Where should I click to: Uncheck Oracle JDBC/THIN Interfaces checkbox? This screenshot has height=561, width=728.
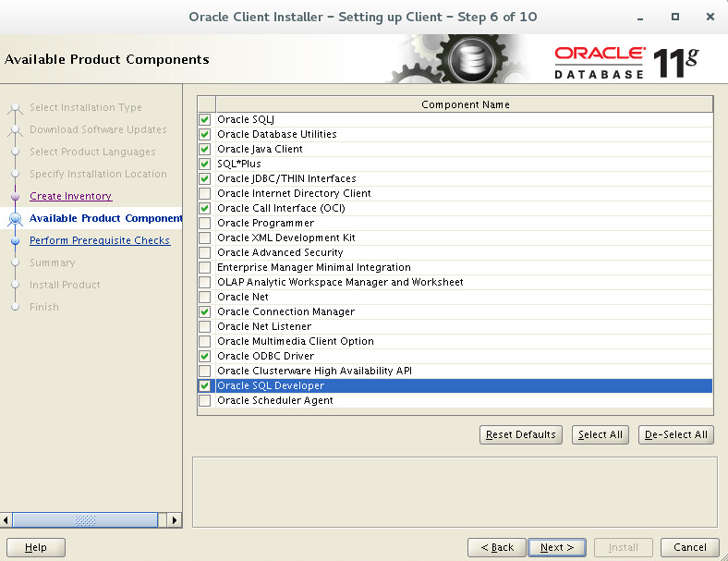pyautogui.click(x=205, y=178)
